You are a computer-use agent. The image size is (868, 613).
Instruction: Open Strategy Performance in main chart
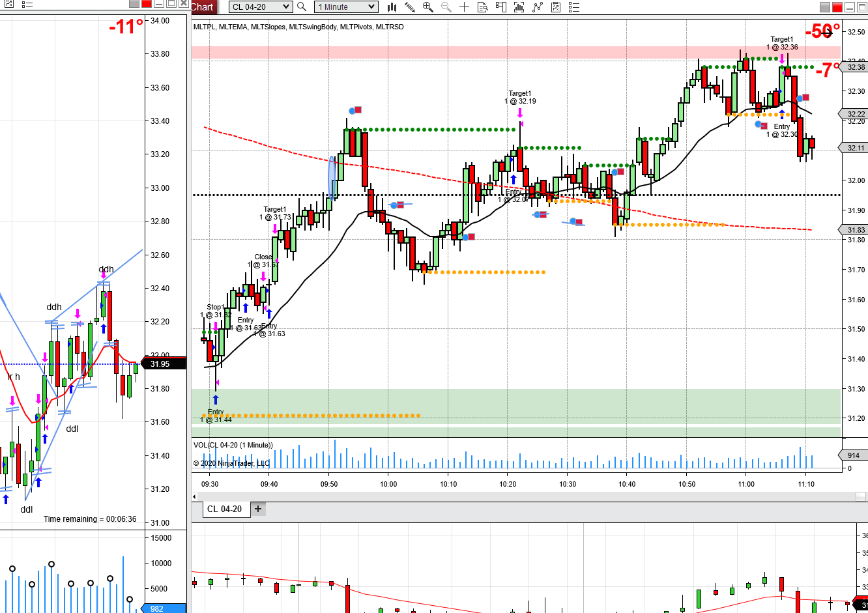click(x=556, y=7)
